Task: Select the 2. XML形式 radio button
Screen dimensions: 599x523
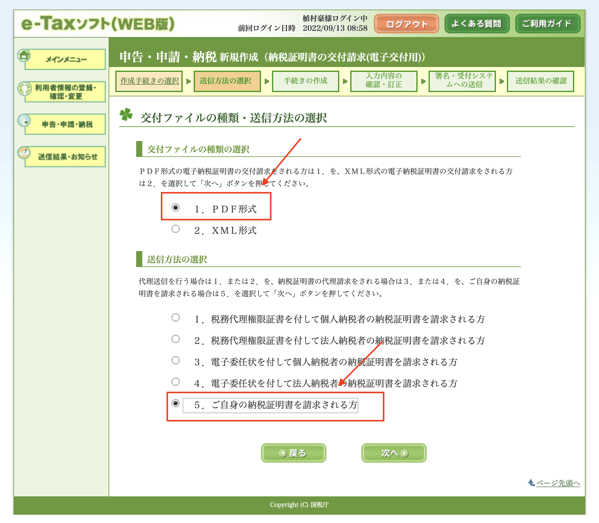Action: click(x=175, y=229)
